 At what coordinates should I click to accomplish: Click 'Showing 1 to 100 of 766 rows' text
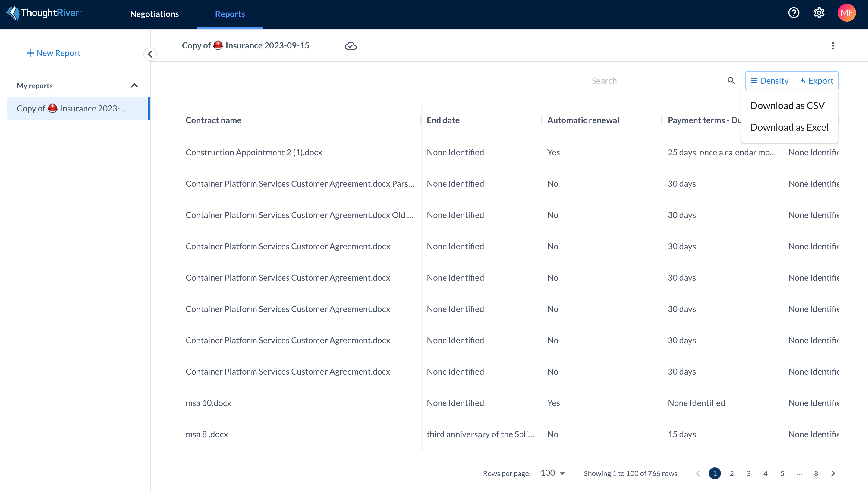coord(630,473)
